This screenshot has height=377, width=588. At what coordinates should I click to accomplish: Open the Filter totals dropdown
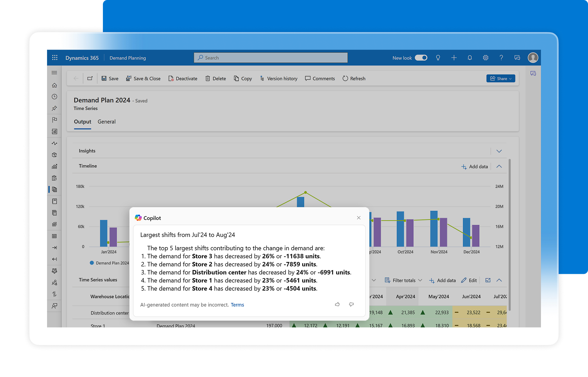pyautogui.click(x=403, y=280)
